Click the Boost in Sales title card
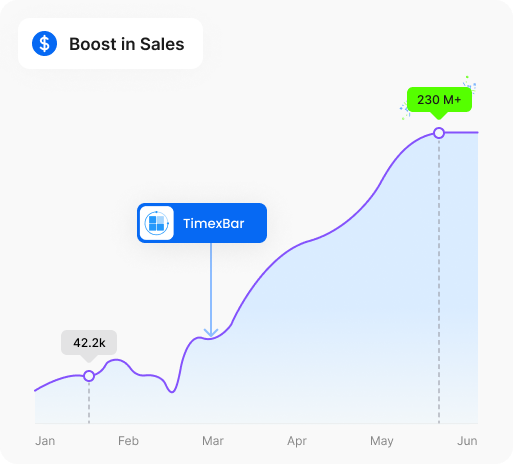 tap(110, 44)
